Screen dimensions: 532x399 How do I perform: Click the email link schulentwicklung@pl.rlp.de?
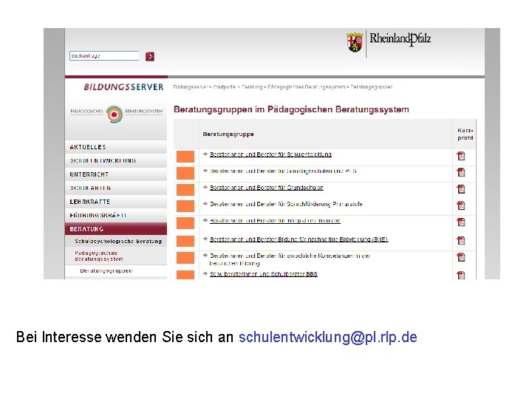point(328,337)
